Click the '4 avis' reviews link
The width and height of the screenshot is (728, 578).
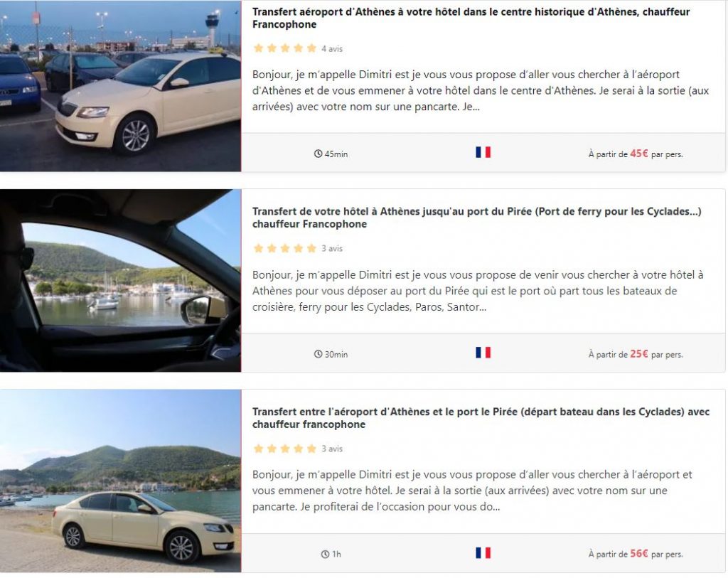pyautogui.click(x=333, y=48)
